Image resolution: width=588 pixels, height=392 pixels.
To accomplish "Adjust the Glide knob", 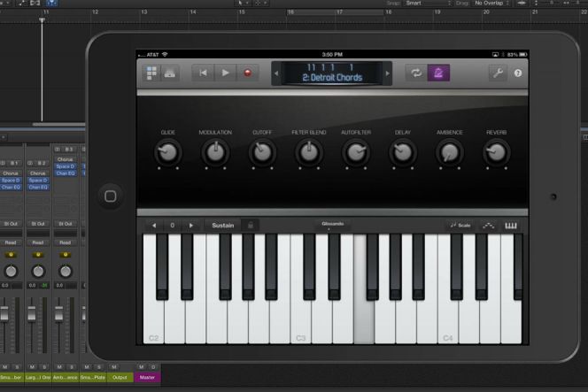I will point(167,152).
